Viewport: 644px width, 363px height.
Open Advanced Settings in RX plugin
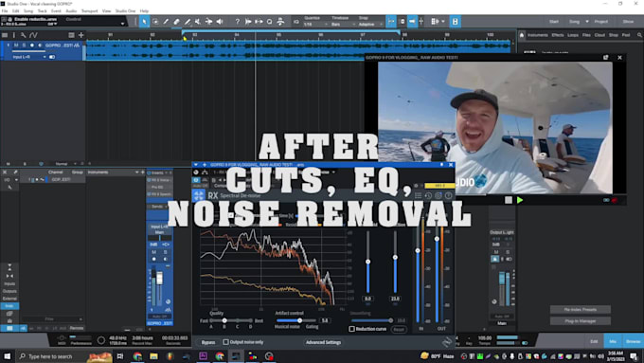[x=323, y=342]
